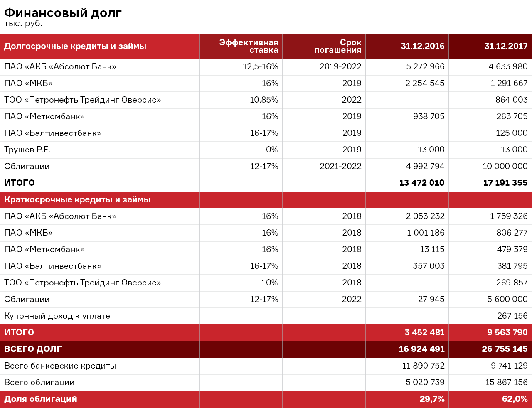
Task: Click the value '11 890 752'
Action: (x=424, y=366)
